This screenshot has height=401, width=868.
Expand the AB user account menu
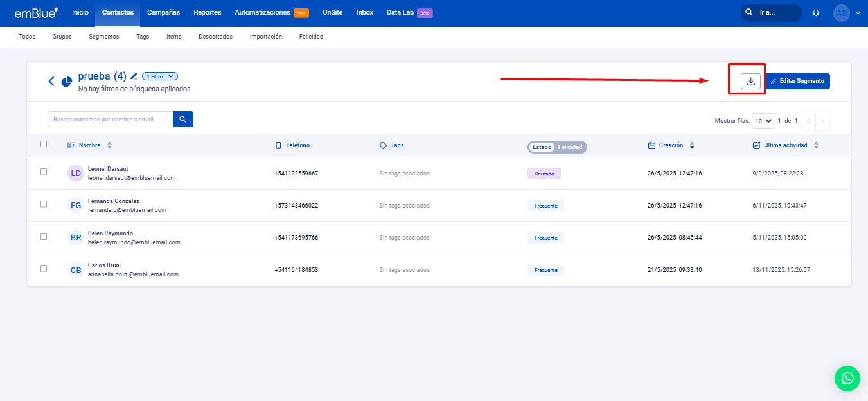[x=847, y=13]
